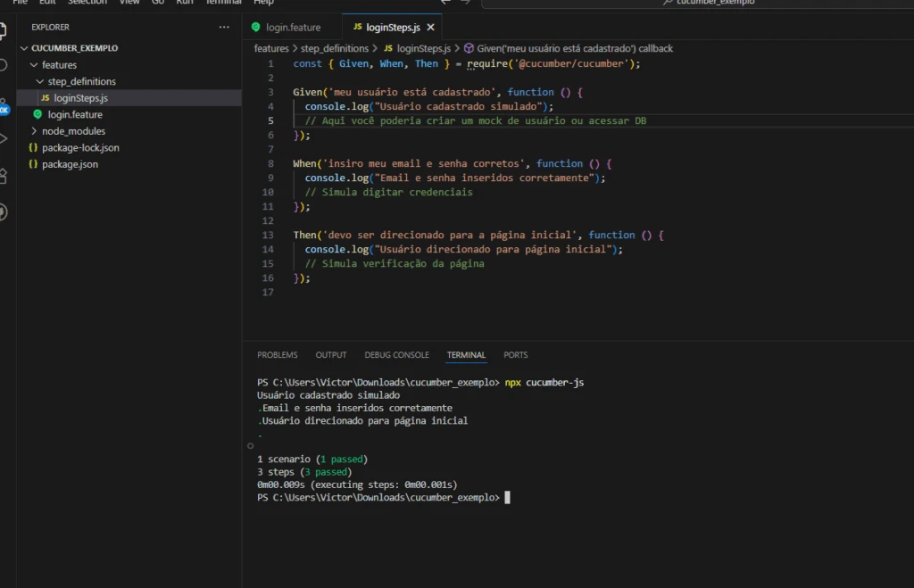Image resolution: width=914 pixels, height=588 pixels.
Task: Close the loginSteps.js editor tab
Action: (x=430, y=28)
